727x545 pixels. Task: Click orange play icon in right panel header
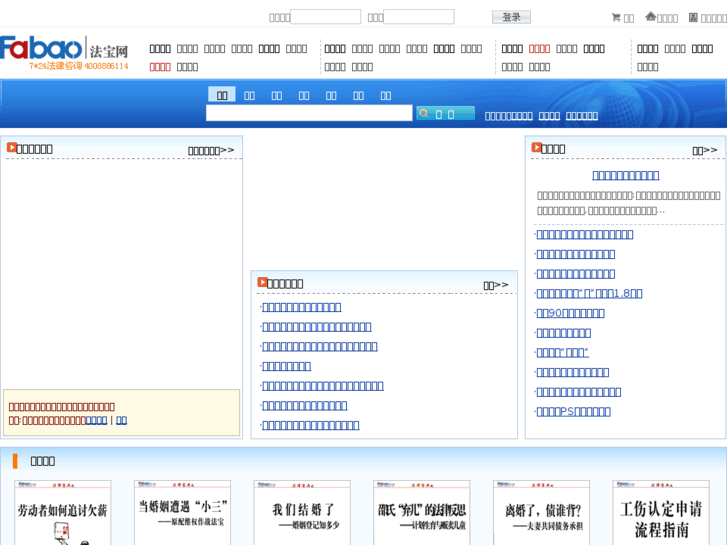click(x=536, y=147)
